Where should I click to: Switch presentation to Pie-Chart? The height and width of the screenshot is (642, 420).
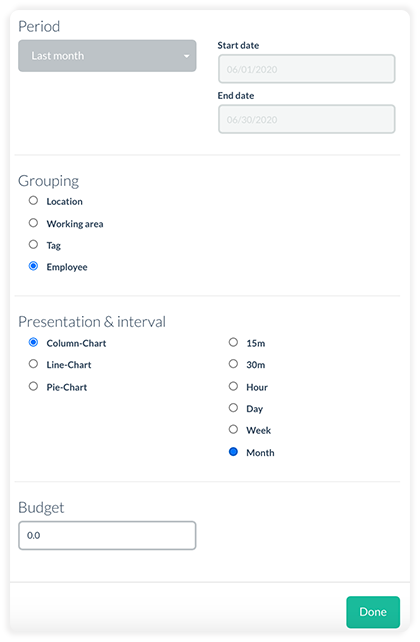pos(33,386)
